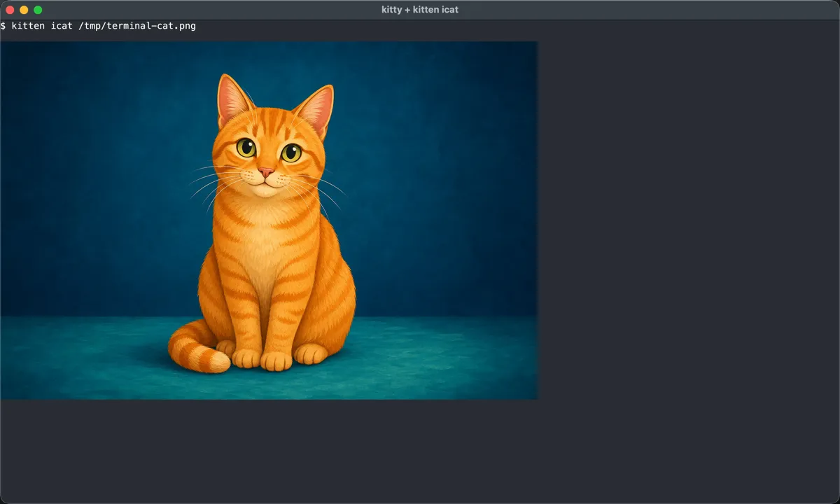The width and height of the screenshot is (840, 504).
Task: Click the yellow minimize window button
Action: [24, 10]
